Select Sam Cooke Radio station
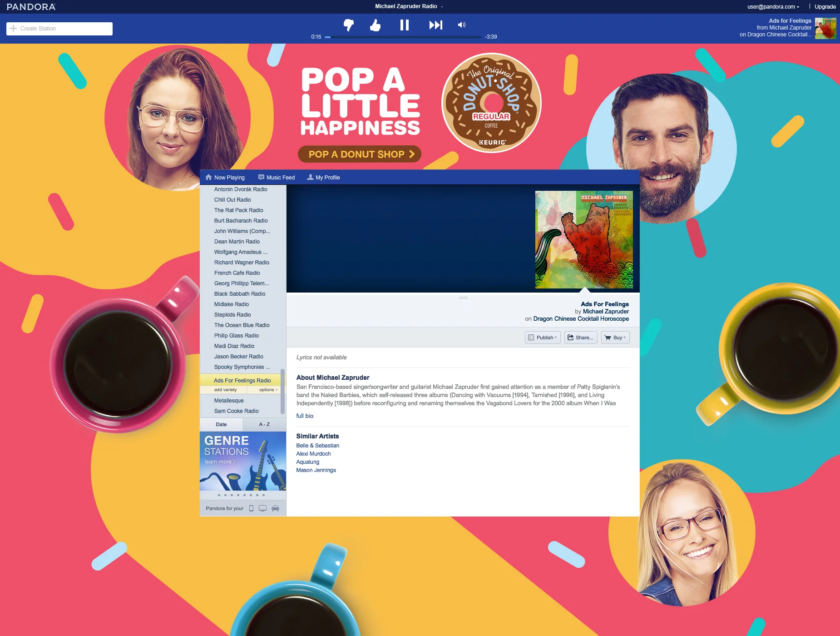Image resolution: width=840 pixels, height=636 pixels. [x=236, y=411]
